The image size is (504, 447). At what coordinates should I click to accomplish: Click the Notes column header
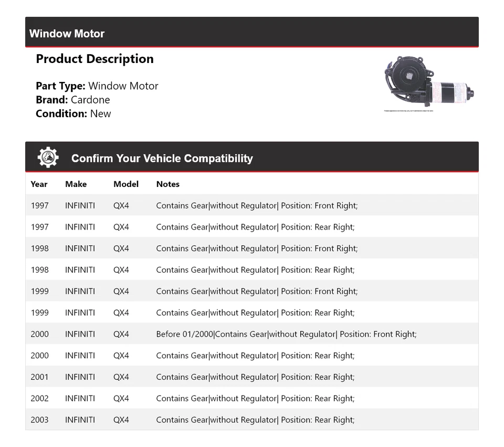167,184
